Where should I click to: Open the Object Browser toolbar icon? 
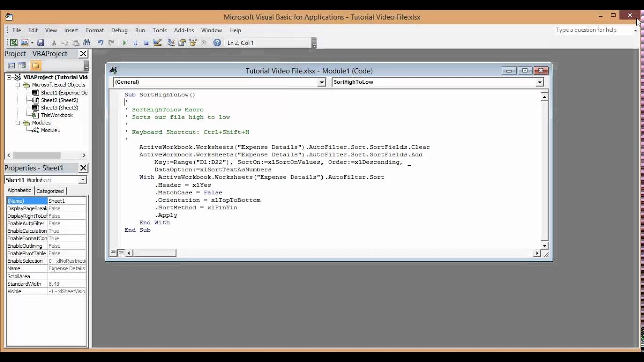(193, 43)
